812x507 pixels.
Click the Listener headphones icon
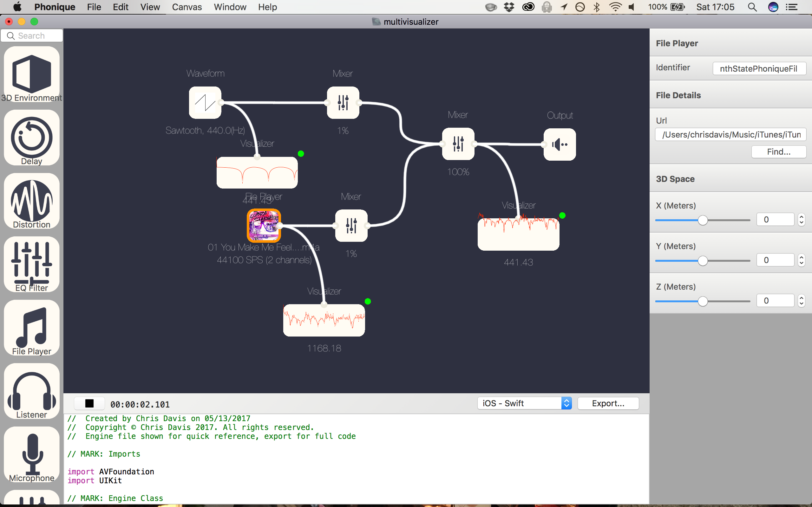pyautogui.click(x=31, y=391)
